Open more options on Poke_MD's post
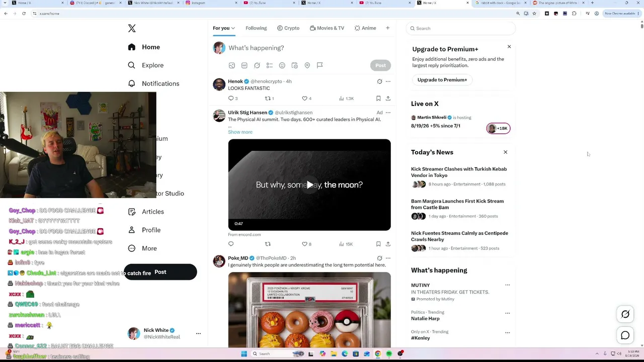The image size is (644, 362). click(x=388, y=258)
